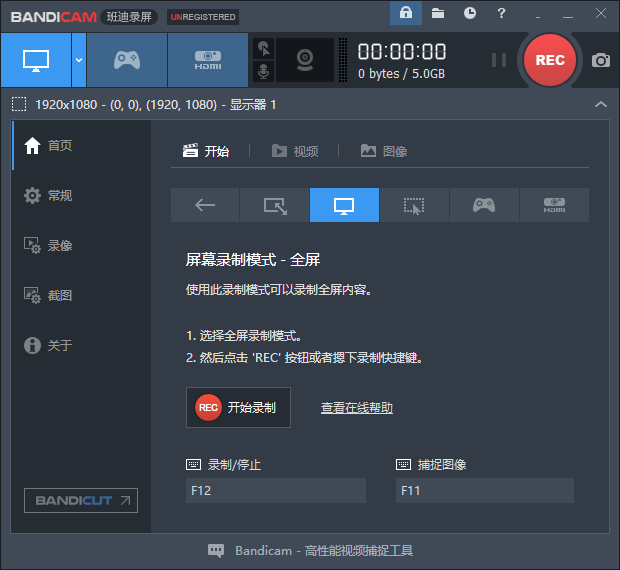Image resolution: width=620 pixels, height=570 pixels.
Task: Open 截图 image settings in sidebar
Action: pyautogui.click(x=47, y=295)
